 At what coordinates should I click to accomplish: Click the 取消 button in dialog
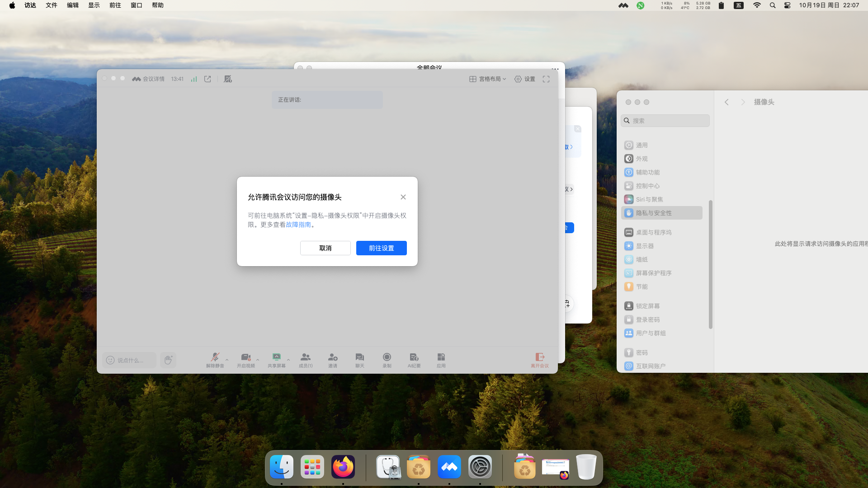[x=325, y=248]
